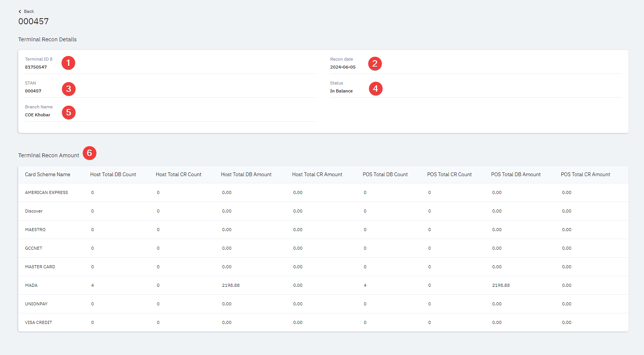Click the Recon date value 2024-06-05
644x355 pixels.
(343, 67)
